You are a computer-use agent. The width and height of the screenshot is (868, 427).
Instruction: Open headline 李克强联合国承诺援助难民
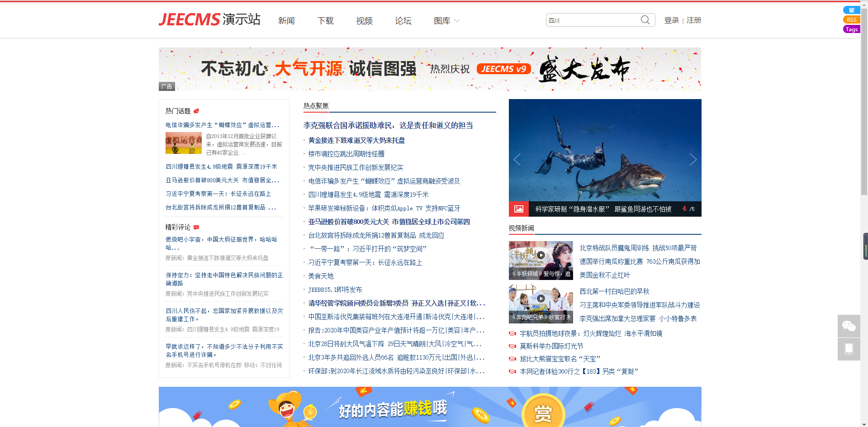(x=388, y=125)
